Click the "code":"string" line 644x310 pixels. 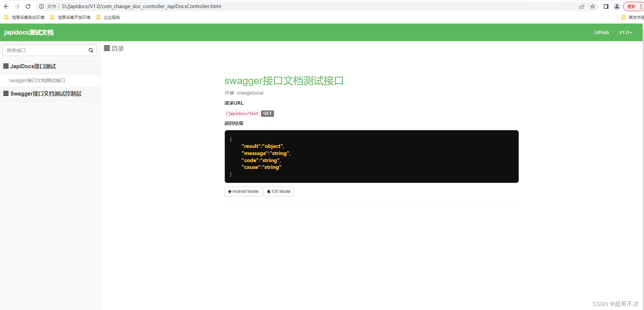[x=261, y=160]
